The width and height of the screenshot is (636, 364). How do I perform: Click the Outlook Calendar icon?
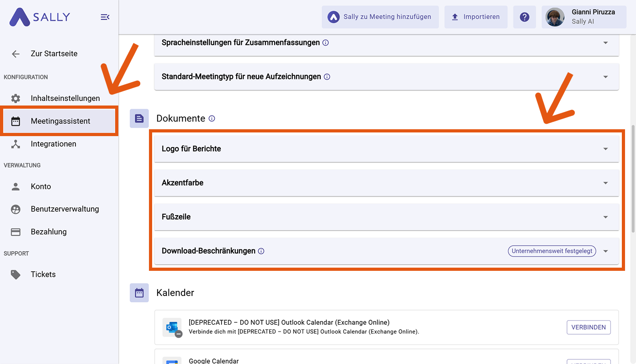(x=172, y=327)
